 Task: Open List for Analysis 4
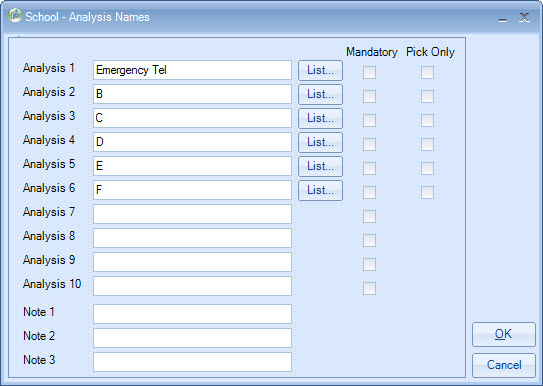coord(320,142)
